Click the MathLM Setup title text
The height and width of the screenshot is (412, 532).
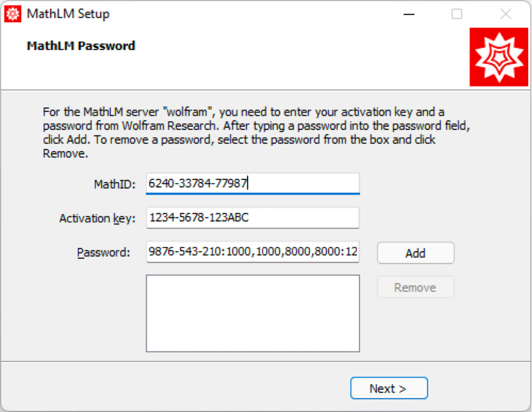tap(68, 14)
